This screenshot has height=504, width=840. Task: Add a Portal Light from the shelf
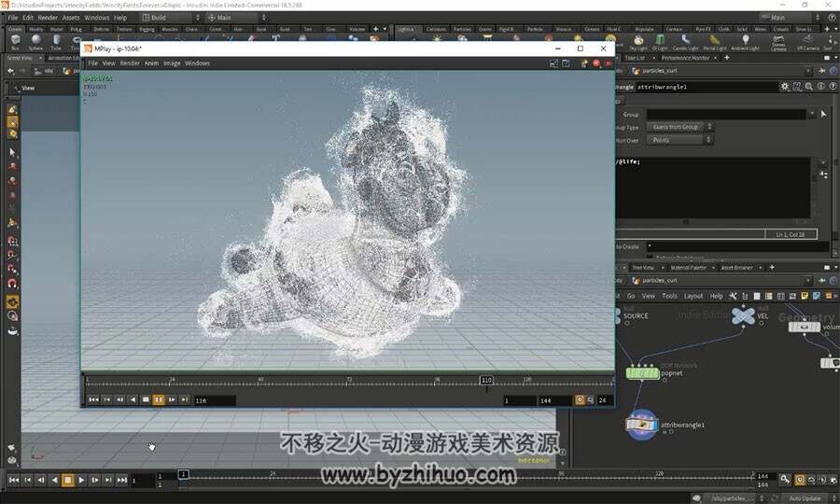pyautogui.click(x=715, y=43)
